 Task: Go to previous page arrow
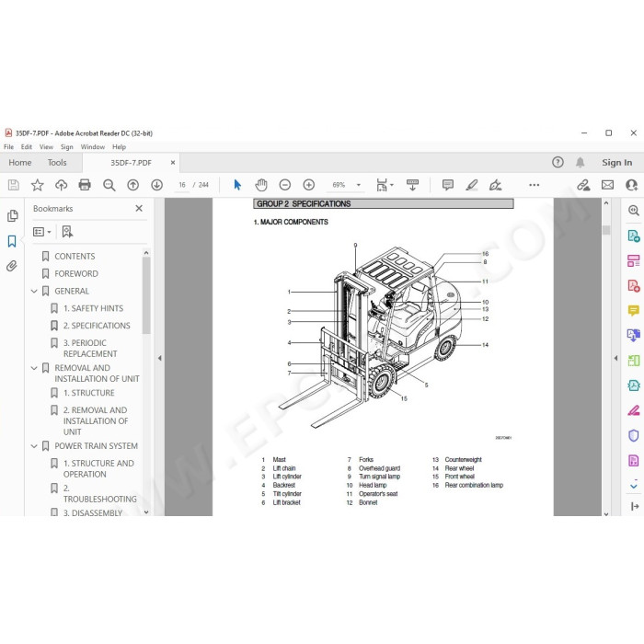132,185
